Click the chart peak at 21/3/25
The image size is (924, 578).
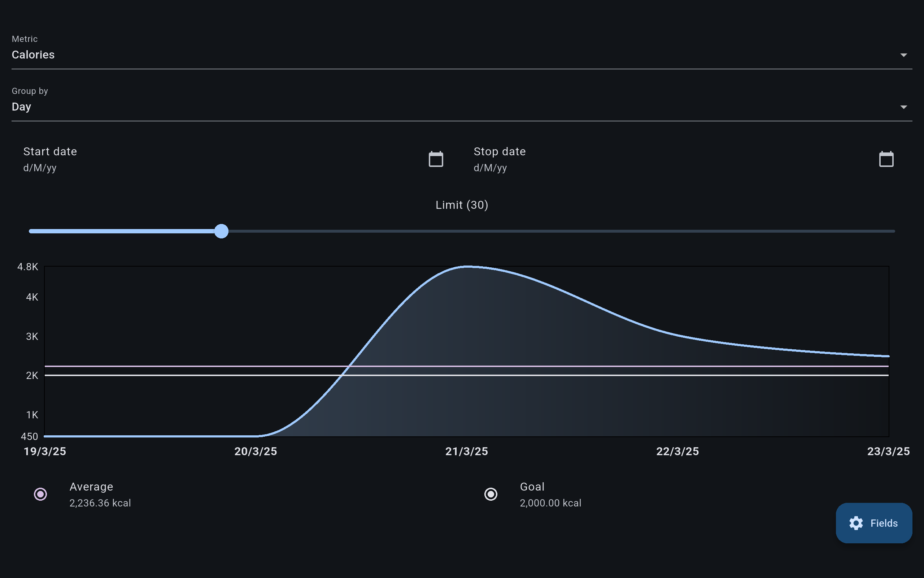tap(467, 267)
